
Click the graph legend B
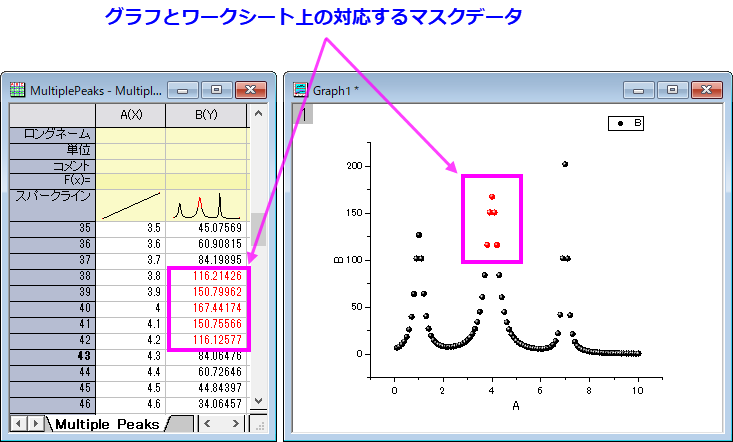(626, 123)
